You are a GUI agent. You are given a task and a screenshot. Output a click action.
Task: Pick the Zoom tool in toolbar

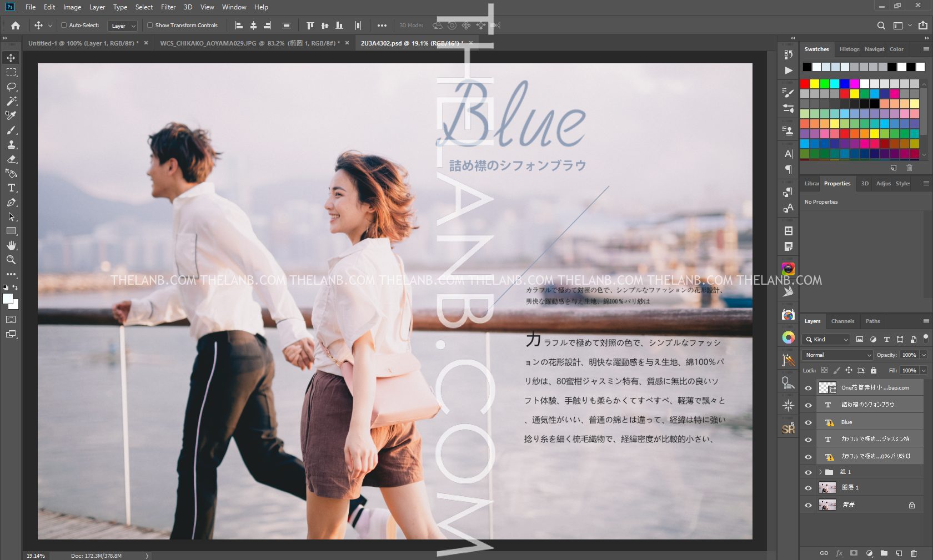(x=11, y=260)
